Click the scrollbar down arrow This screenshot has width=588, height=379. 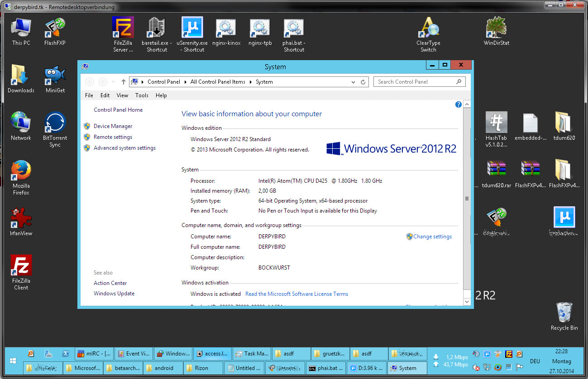[x=467, y=302]
